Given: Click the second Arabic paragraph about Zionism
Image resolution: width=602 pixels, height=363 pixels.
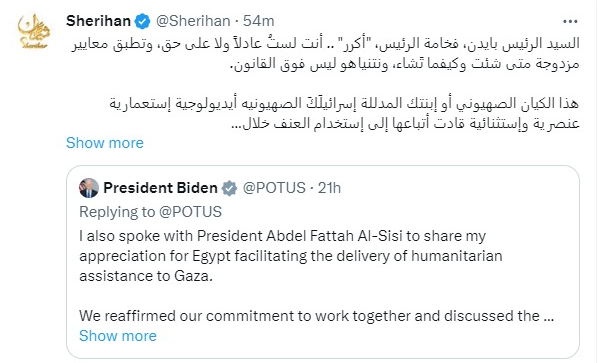Looking at the screenshot, I should pyautogui.click(x=344, y=113).
